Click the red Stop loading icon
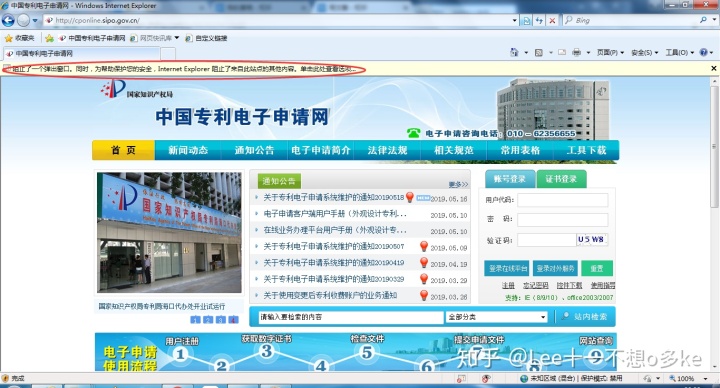 pos(552,21)
